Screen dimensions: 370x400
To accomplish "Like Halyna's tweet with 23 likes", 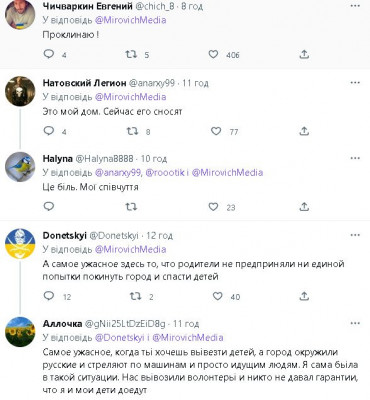I will click(213, 207).
